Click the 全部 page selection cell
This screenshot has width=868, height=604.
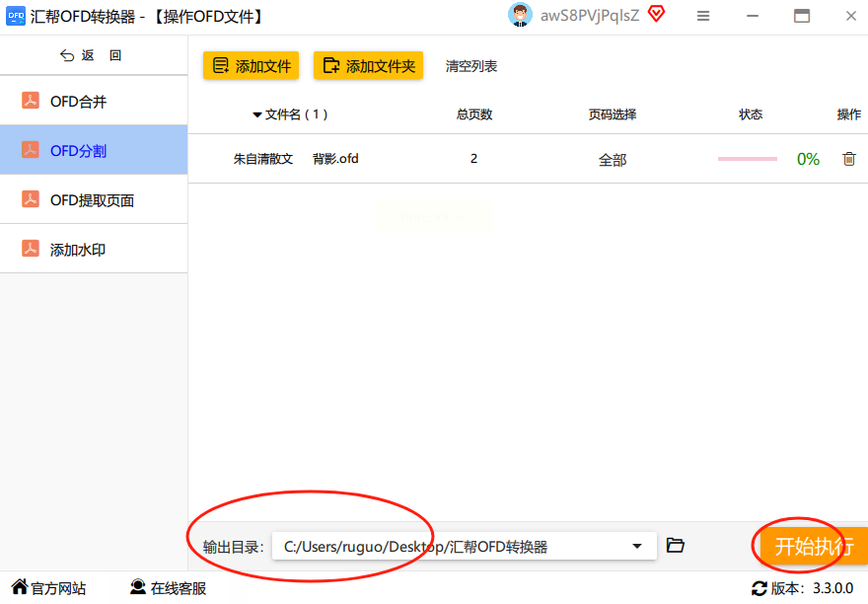(x=613, y=160)
